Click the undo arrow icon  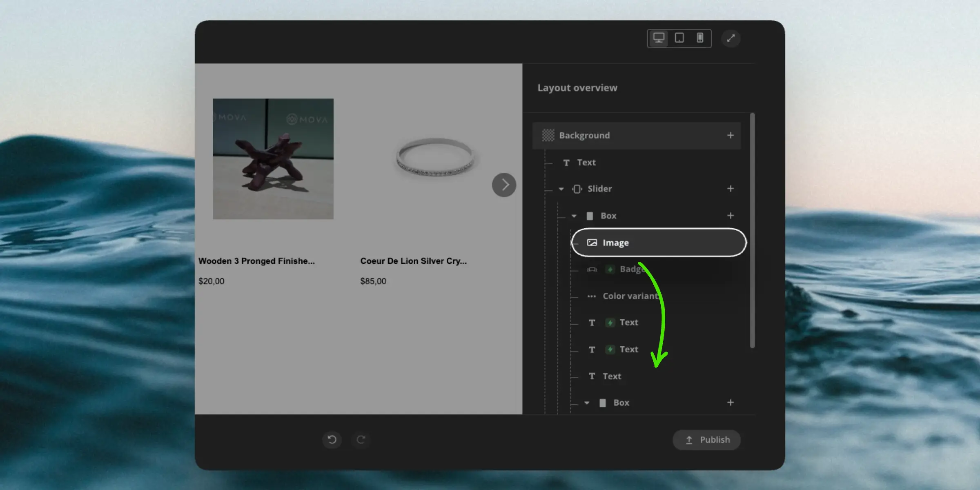332,440
